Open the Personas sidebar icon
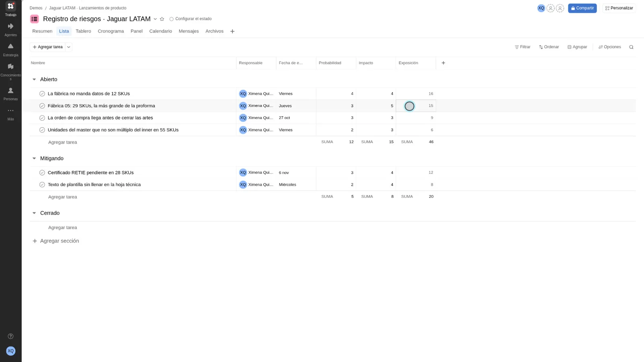Viewport: 644px width, 362px height. (x=10, y=94)
